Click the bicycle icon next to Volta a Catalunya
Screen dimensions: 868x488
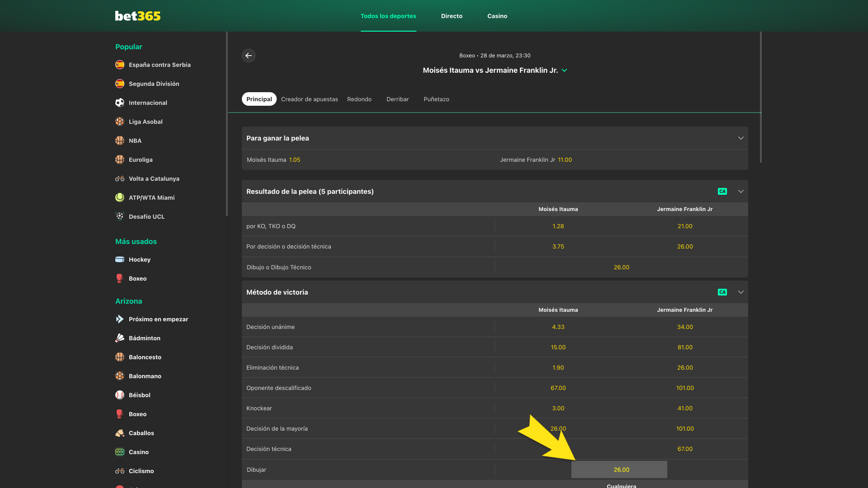(x=120, y=178)
